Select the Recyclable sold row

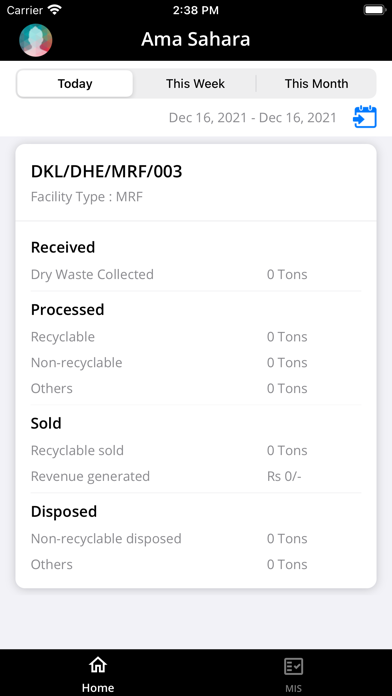coord(196,451)
